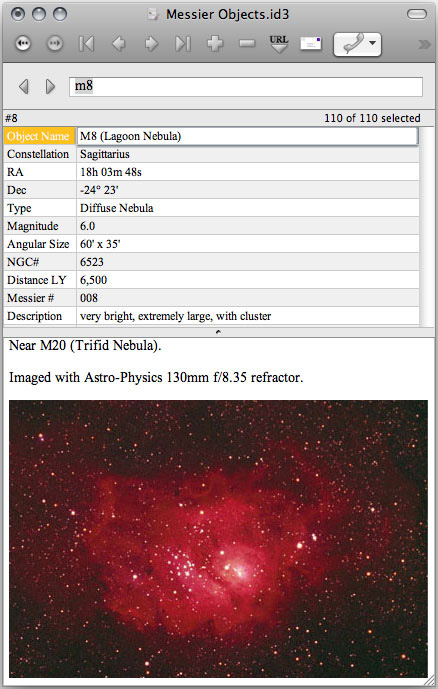This screenshot has height=689, width=438.
Task: Click the second round dimmed toolbar icon
Action: (54, 44)
